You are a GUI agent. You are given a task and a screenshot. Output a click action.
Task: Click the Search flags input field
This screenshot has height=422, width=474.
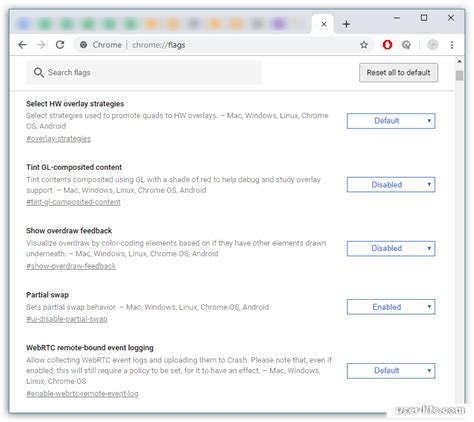[x=144, y=72]
